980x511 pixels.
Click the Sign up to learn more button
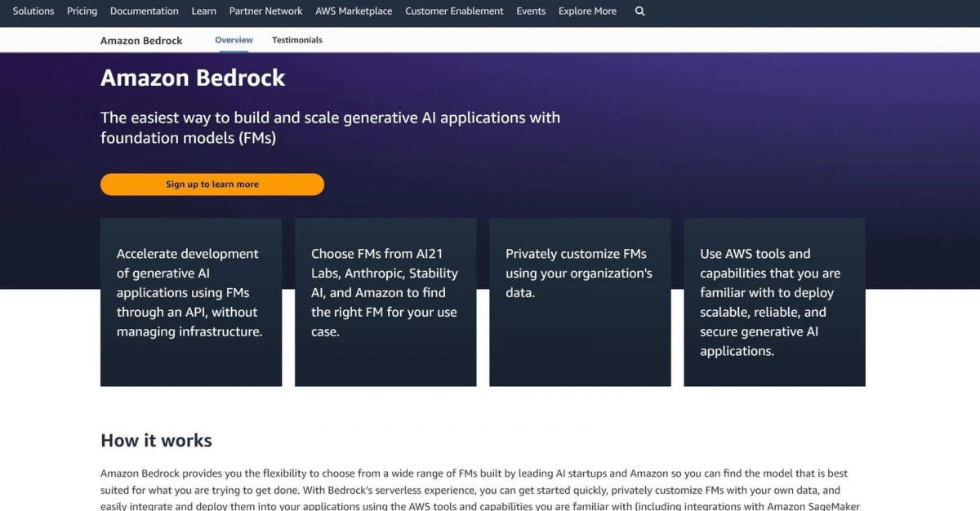pos(212,184)
